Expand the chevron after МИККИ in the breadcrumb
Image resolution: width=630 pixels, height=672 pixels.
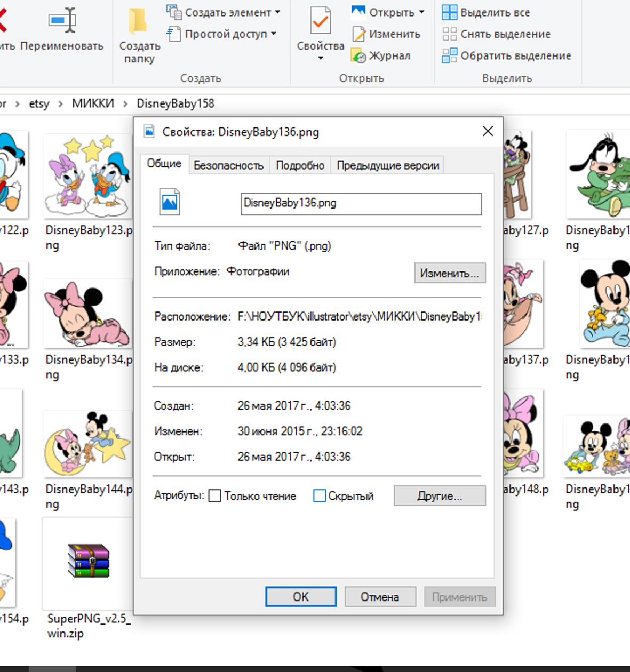pos(125,104)
